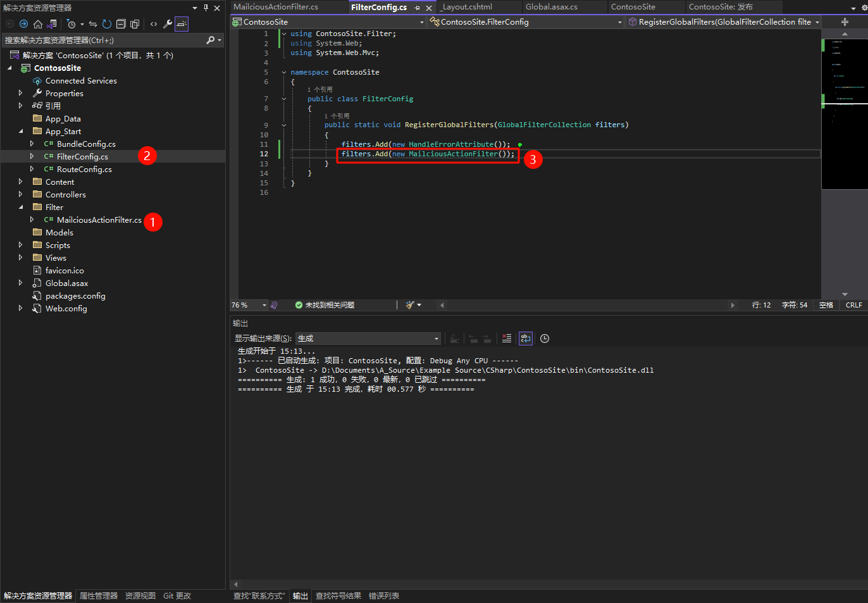Toggle the preview selected items button
Image resolution: width=868 pixels, height=603 pixels.
[182, 24]
